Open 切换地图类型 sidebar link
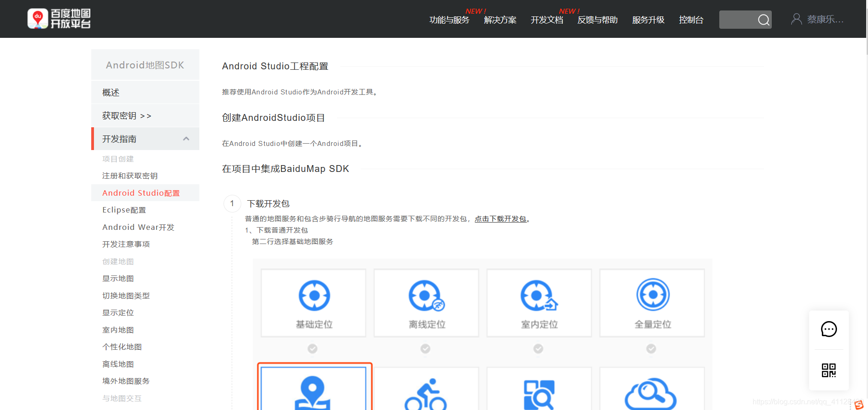This screenshot has height=410, width=868. (x=126, y=296)
